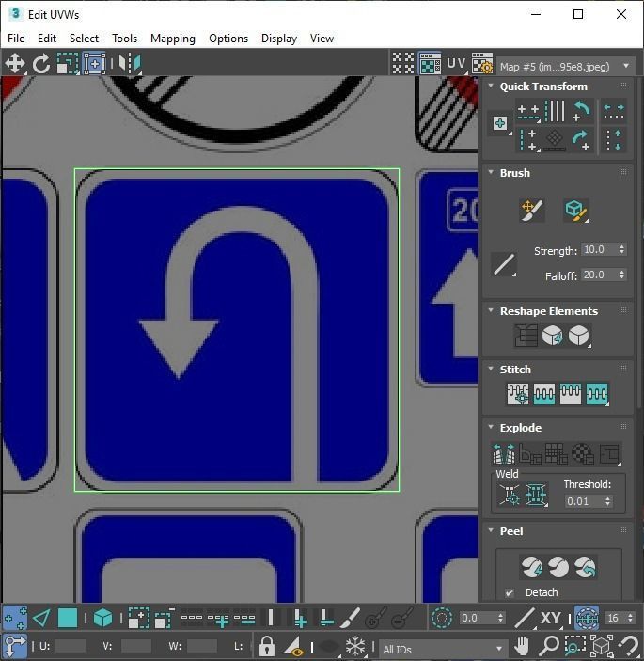Click Stitch to Source icon
The height and width of the screenshot is (661, 644).
[571, 394]
